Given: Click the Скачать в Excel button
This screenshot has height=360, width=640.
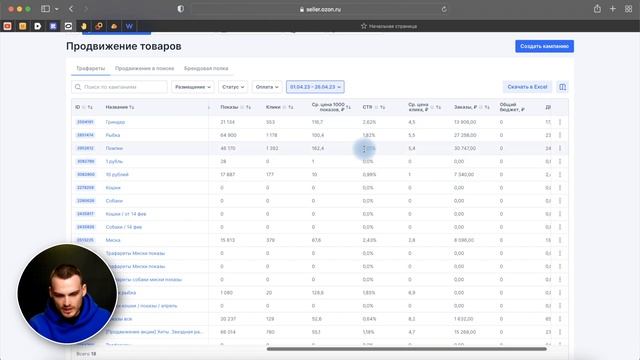Looking at the screenshot, I should click(x=527, y=87).
